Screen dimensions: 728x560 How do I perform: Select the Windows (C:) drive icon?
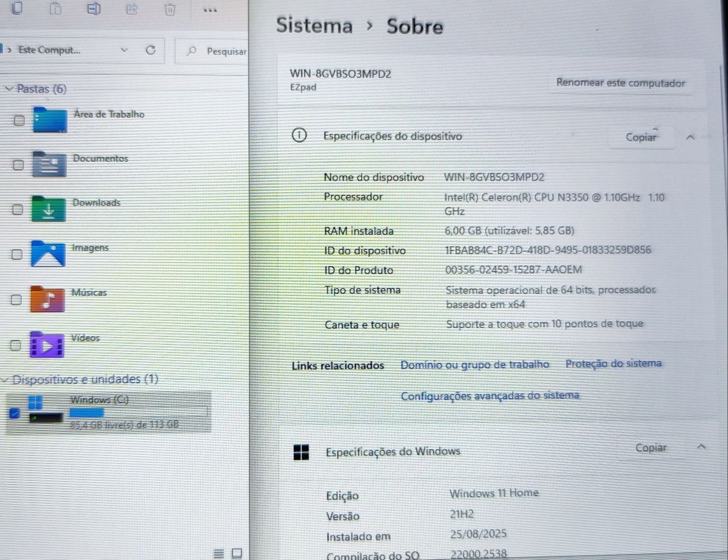pos(45,410)
